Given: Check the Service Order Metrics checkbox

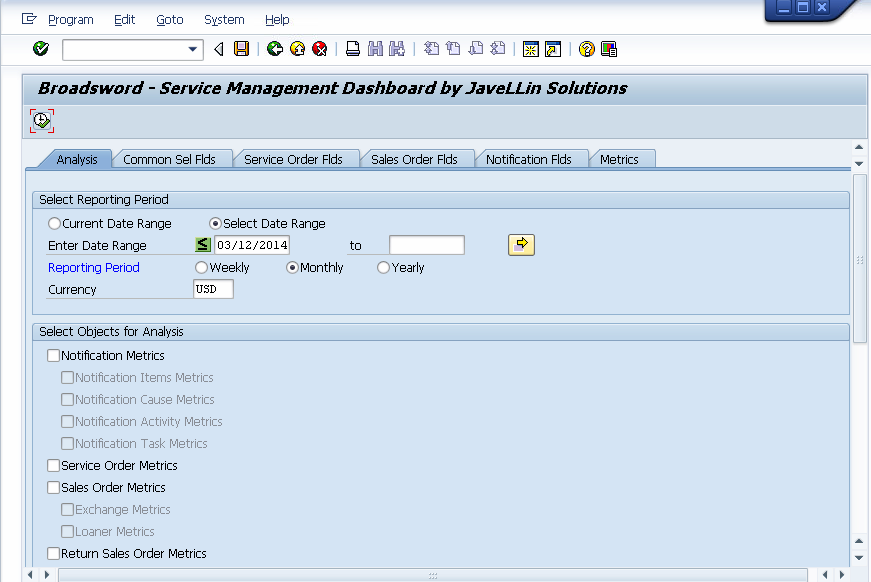Looking at the screenshot, I should pos(53,465).
